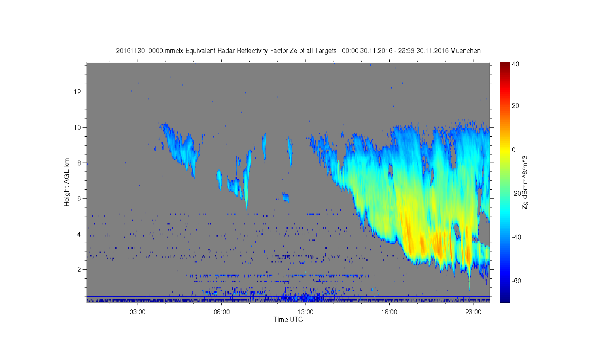
Task: Click the colorbar value -40
Action: click(516, 237)
